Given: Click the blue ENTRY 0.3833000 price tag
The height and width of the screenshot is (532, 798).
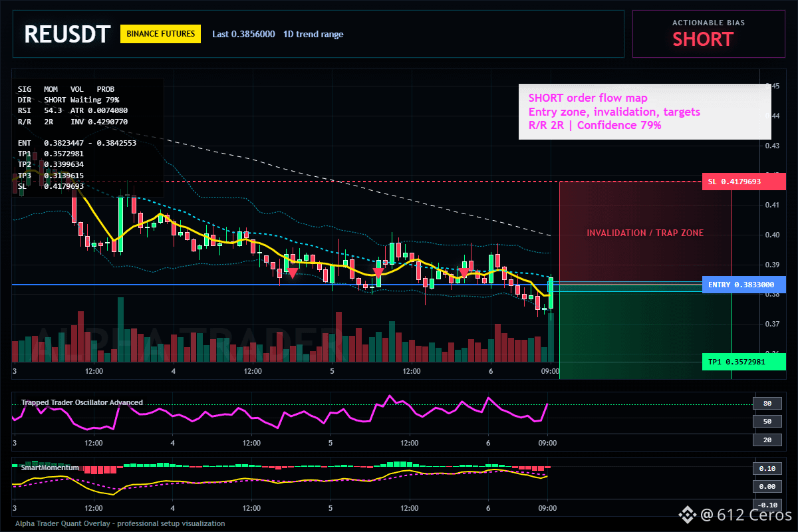Looking at the screenshot, I should pyautogui.click(x=743, y=285).
